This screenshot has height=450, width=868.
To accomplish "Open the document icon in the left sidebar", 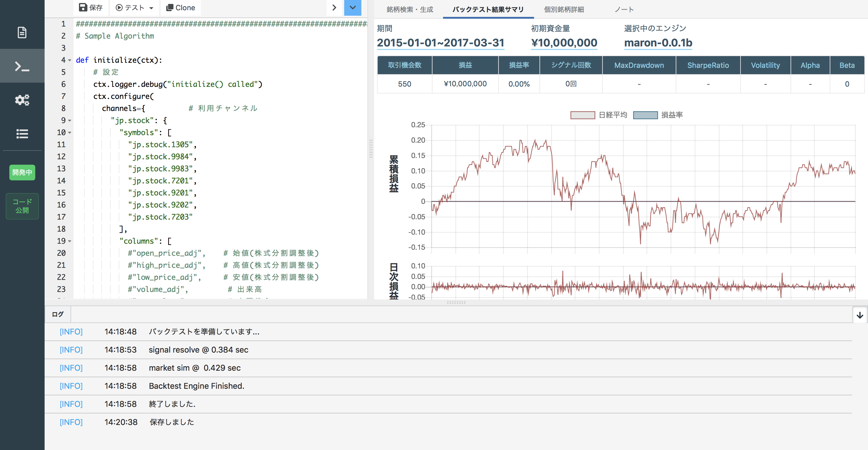I will pyautogui.click(x=22, y=32).
